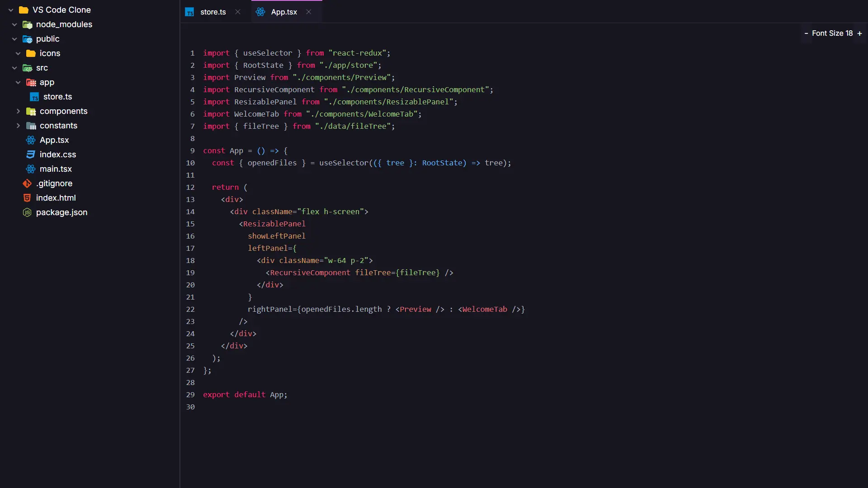The height and width of the screenshot is (488, 868).
Task: Click the TS icon on the store.ts tab
Action: click(189, 12)
